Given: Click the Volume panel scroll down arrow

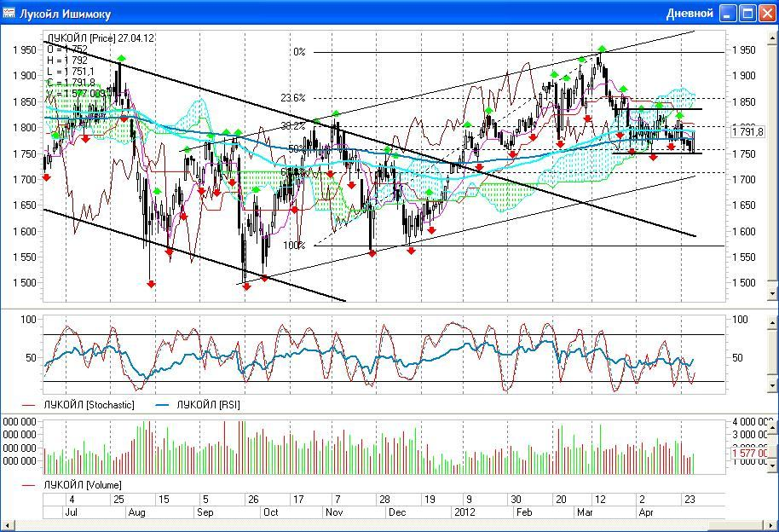Looking at the screenshot, I should click(x=772, y=465).
